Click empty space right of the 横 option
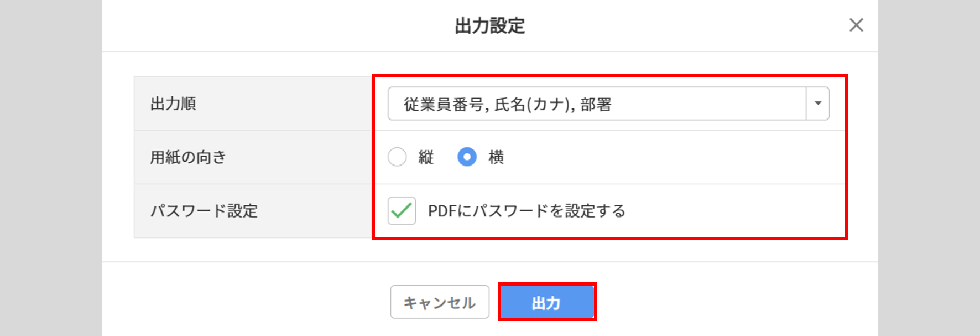Image resolution: width=980 pixels, height=336 pixels. click(x=664, y=157)
